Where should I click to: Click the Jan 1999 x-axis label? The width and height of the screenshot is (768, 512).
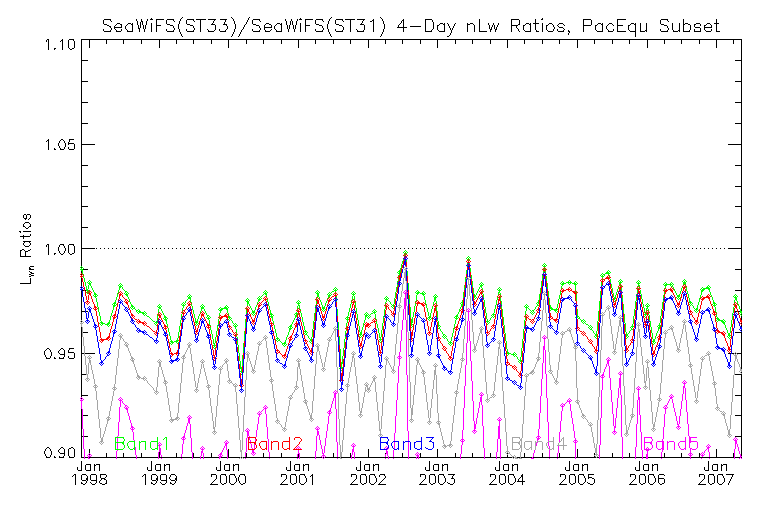[x=159, y=473]
